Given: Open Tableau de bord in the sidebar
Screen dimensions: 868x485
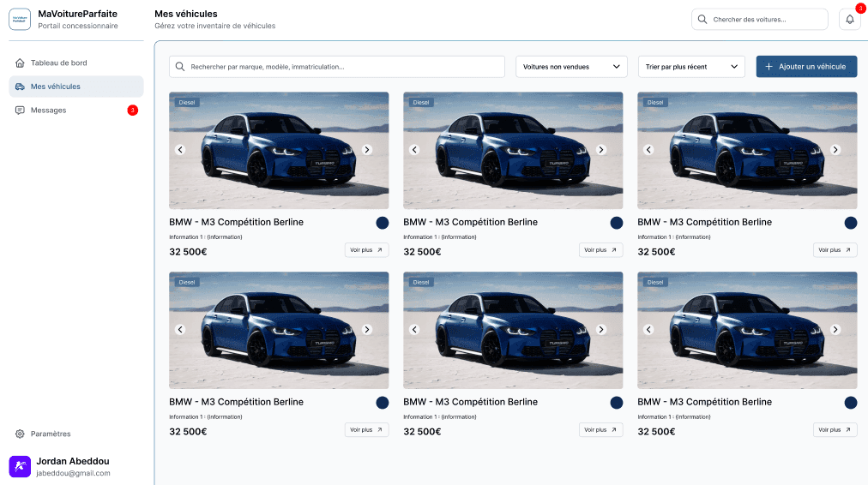Looking at the screenshot, I should coord(58,63).
